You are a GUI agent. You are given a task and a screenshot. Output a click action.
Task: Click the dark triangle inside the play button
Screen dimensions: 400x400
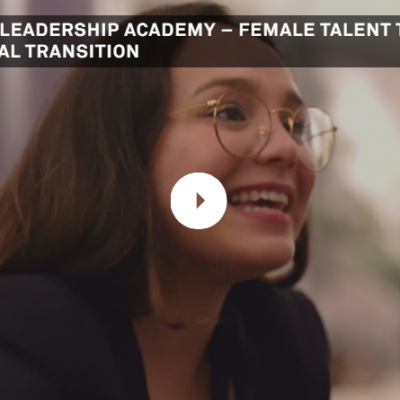(x=200, y=201)
